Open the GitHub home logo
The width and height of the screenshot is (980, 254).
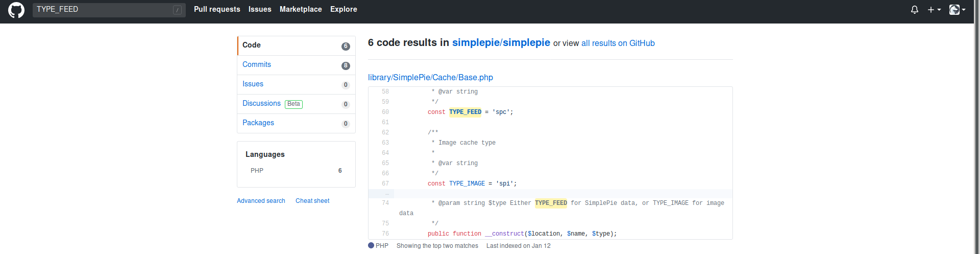pos(16,10)
